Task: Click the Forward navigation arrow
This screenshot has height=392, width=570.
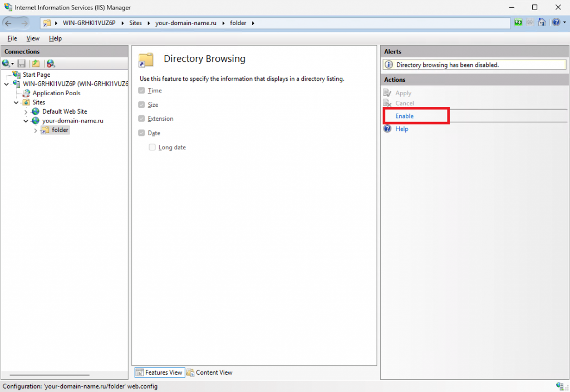Action: 24,23
